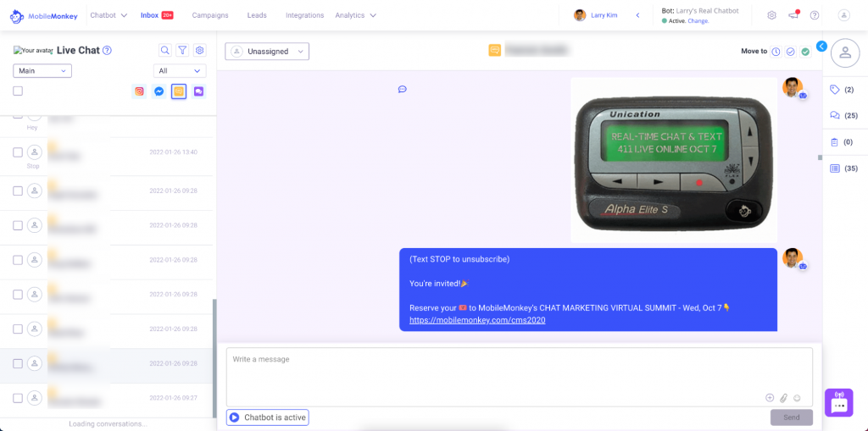Open notes panel showing (0)
This screenshot has height=431, width=868.
click(x=842, y=142)
